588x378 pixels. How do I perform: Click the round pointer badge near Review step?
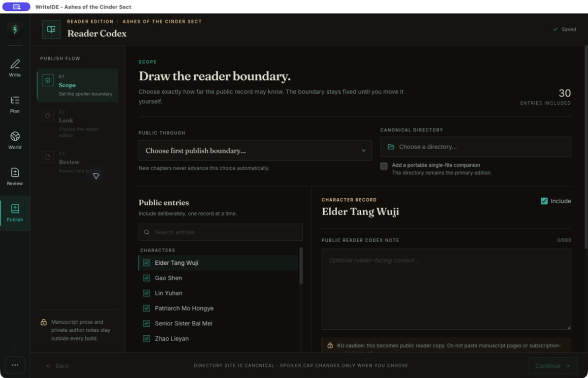click(96, 176)
